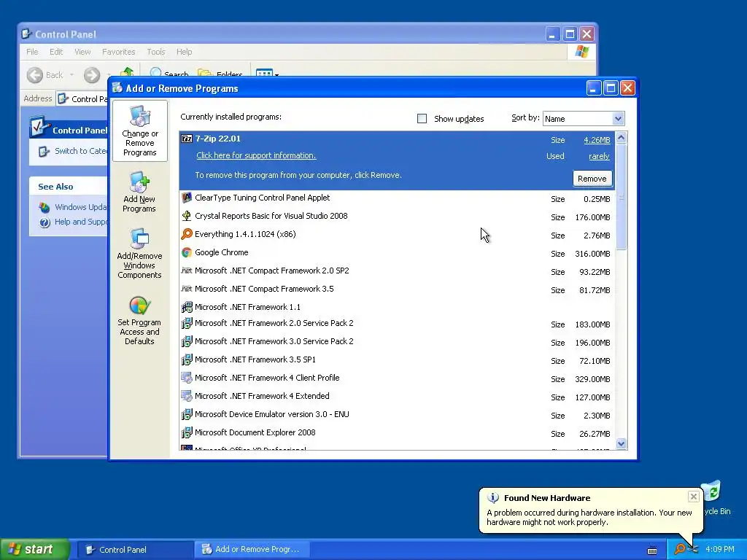Click the program list scrollbar thumb
747x560 pixels.
coord(622,196)
